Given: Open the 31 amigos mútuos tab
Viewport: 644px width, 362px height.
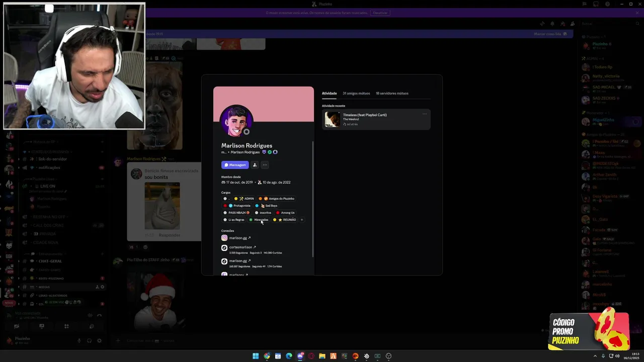Looking at the screenshot, I should [356, 94].
